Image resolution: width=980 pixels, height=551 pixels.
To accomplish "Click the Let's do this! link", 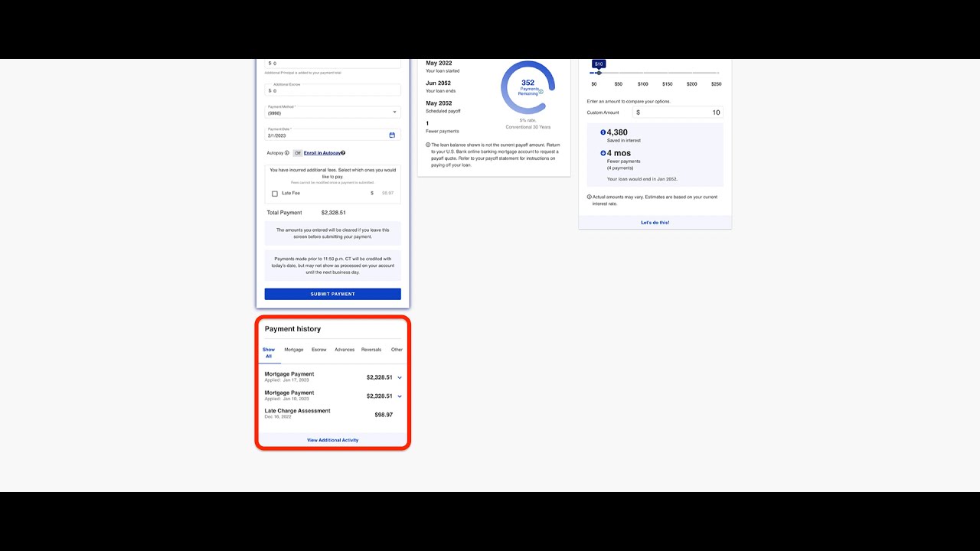I will pos(655,223).
